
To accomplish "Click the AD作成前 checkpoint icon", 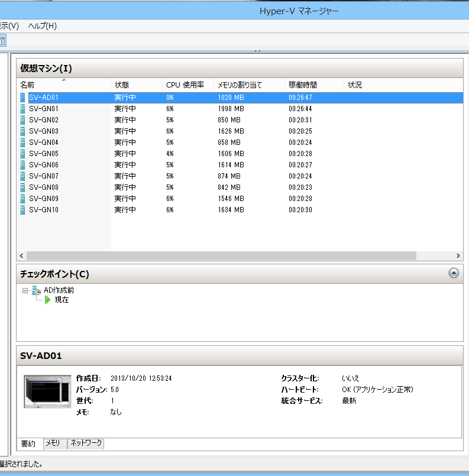I will 37,290.
